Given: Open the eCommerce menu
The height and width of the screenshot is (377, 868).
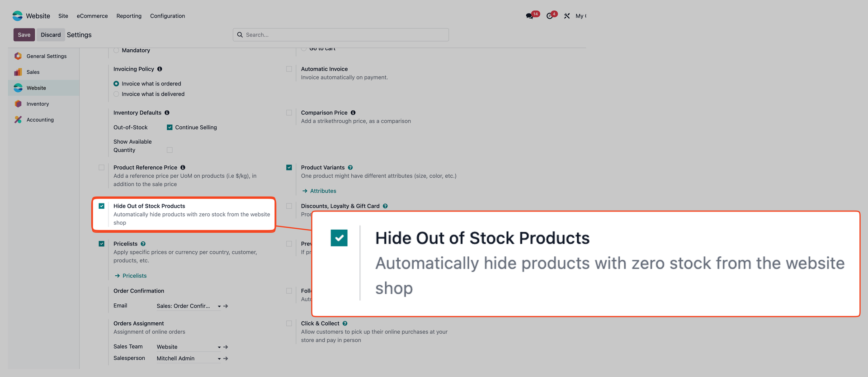Looking at the screenshot, I should point(92,16).
